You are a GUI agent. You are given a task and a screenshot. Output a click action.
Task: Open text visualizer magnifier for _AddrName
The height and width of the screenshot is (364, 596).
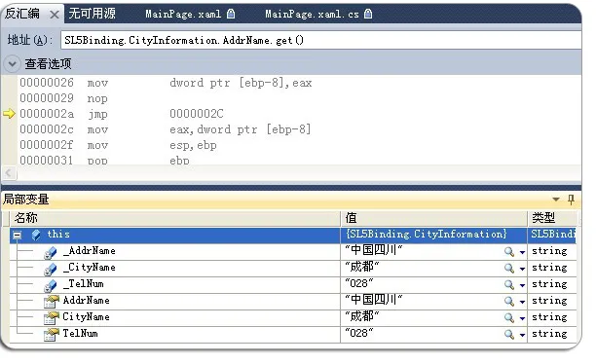click(x=509, y=251)
